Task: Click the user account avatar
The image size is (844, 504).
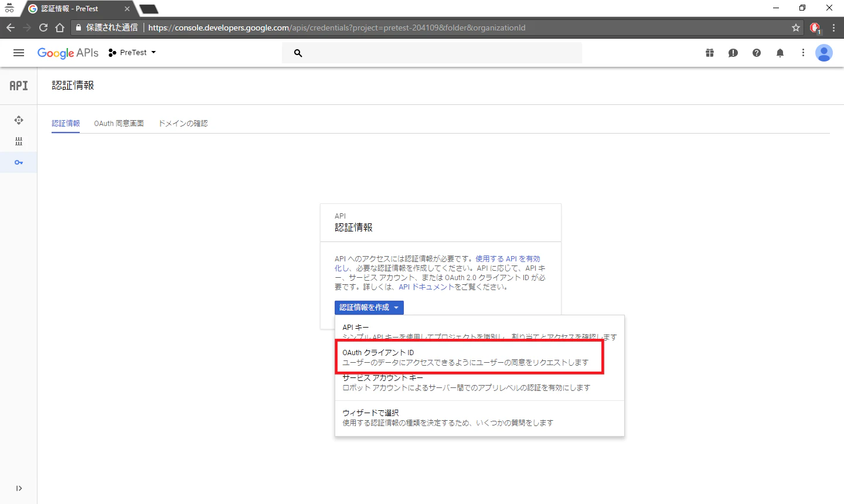Action: (x=824, y=53)
